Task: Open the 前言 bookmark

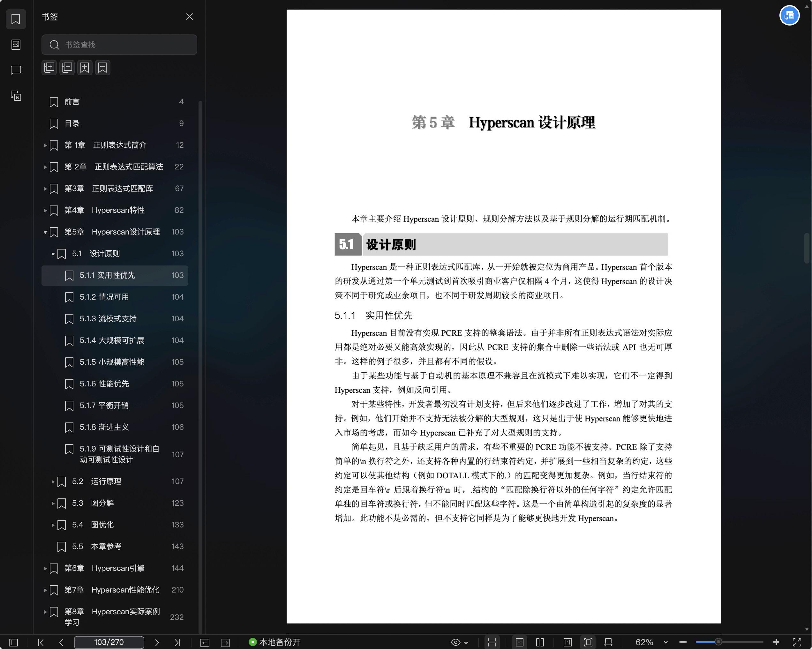Action: coord(115,102)
